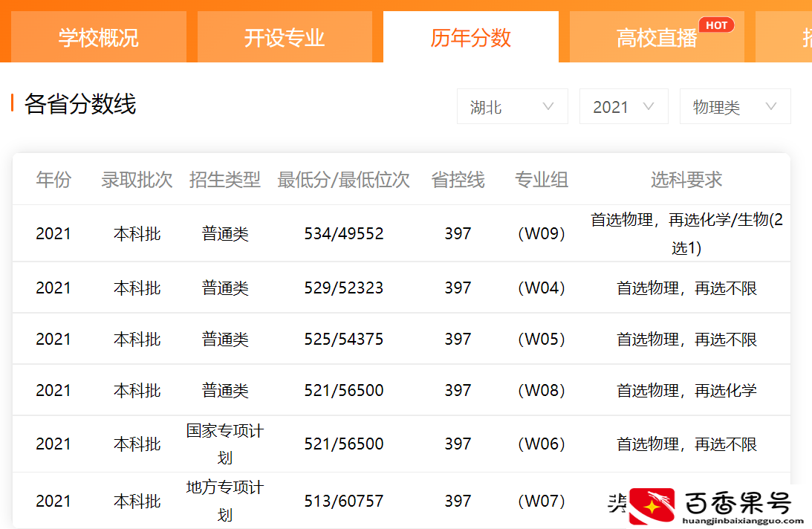Click the (W09) major group cell
This screenshot has width=812, height=529.
coord(541,234)
